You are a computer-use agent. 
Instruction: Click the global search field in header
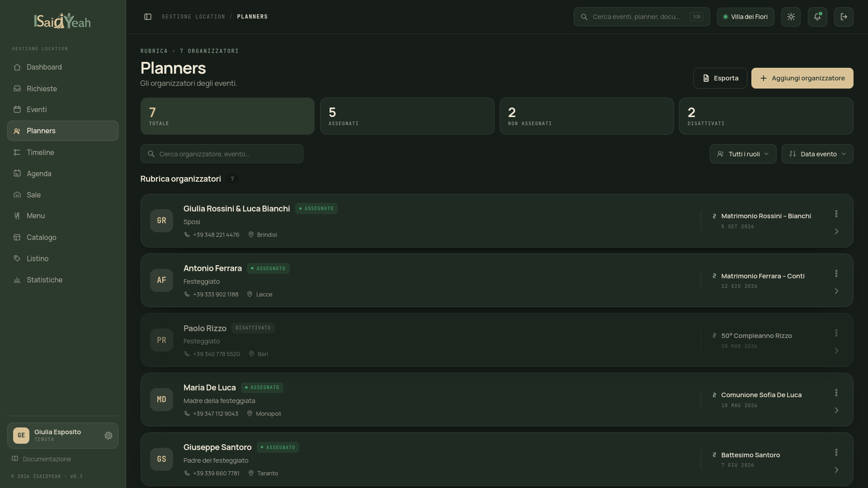click(x=642, y=17)
